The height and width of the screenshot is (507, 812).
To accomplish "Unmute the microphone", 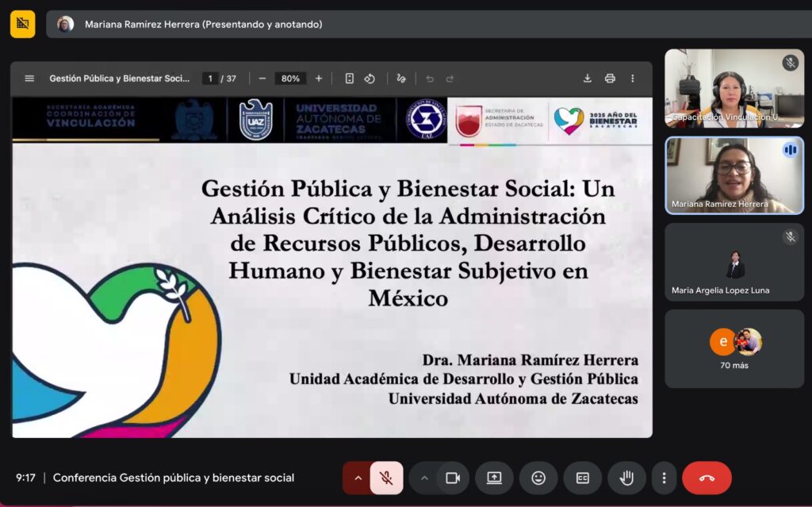I will click(386, 478).
